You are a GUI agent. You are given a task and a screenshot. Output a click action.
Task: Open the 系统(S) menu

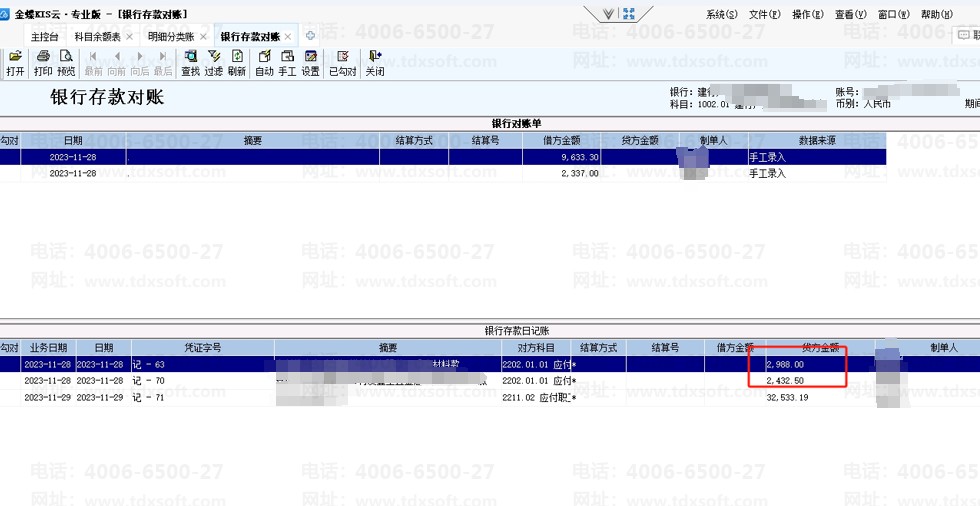[x=721, y=15]
